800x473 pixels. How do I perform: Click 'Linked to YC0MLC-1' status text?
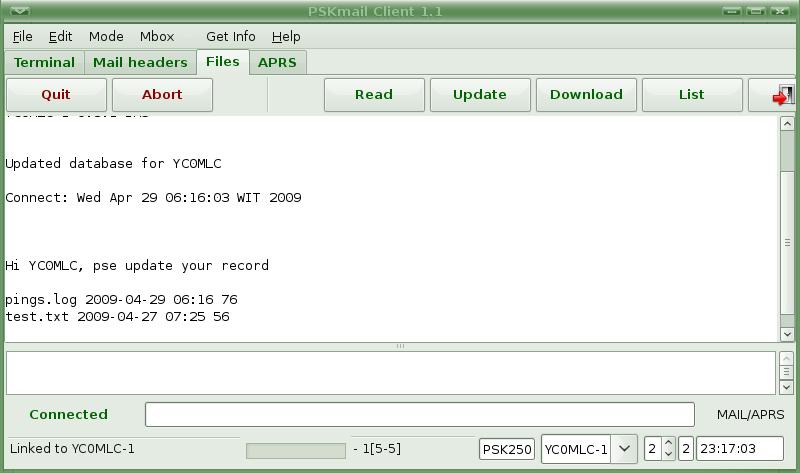point(72,449)
